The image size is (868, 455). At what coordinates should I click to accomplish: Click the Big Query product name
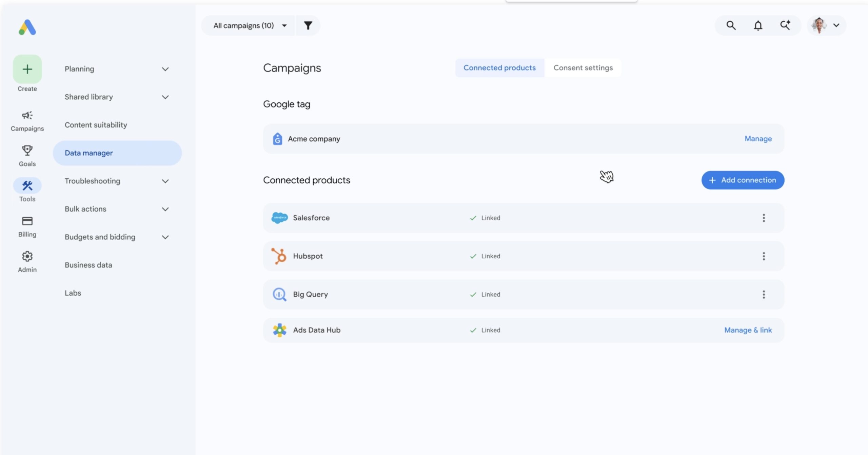[311, 294]
